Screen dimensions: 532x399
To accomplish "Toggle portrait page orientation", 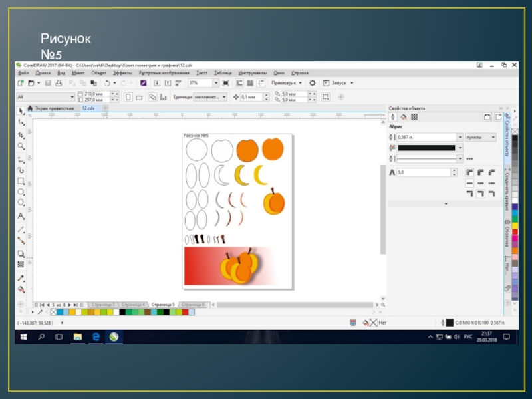I will 128,97.
